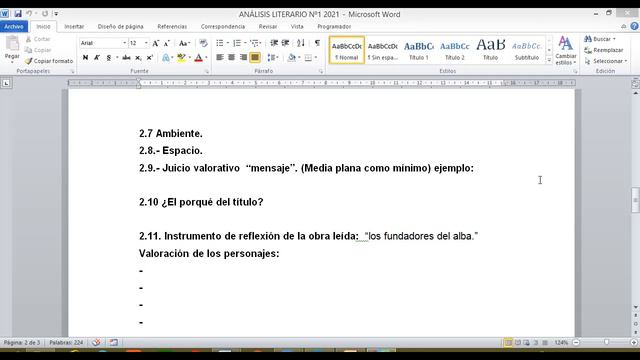This screenshot has height=360, width=640.
Task: Open text effects glowing A button
Action: pos(165,58)
